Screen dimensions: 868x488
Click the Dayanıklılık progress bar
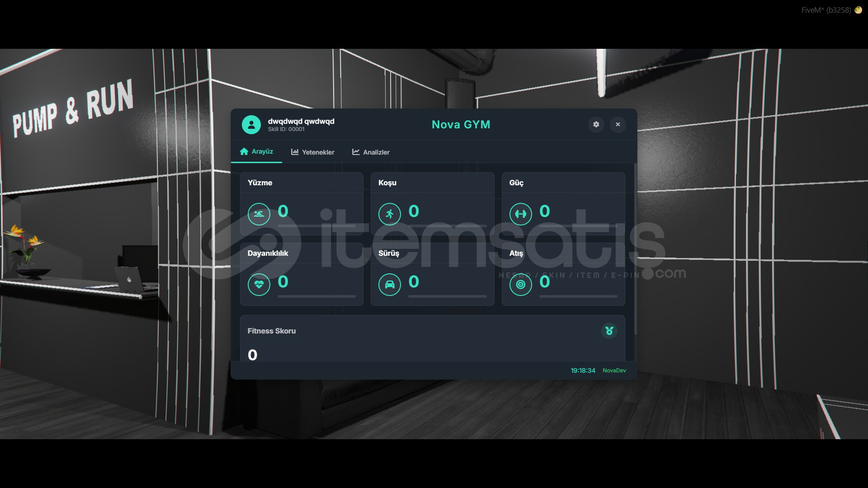point(316,296)
